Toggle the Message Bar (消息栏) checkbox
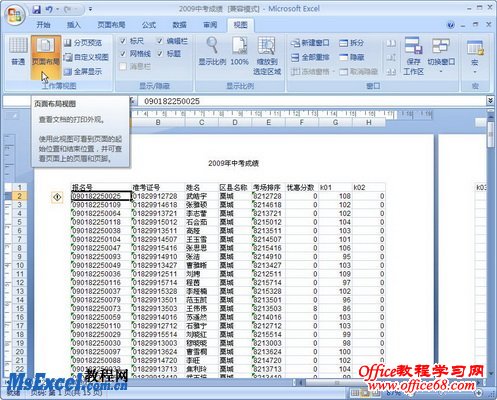Image resolution: width=497 pixels, height=400 pixels. point(123,66)
